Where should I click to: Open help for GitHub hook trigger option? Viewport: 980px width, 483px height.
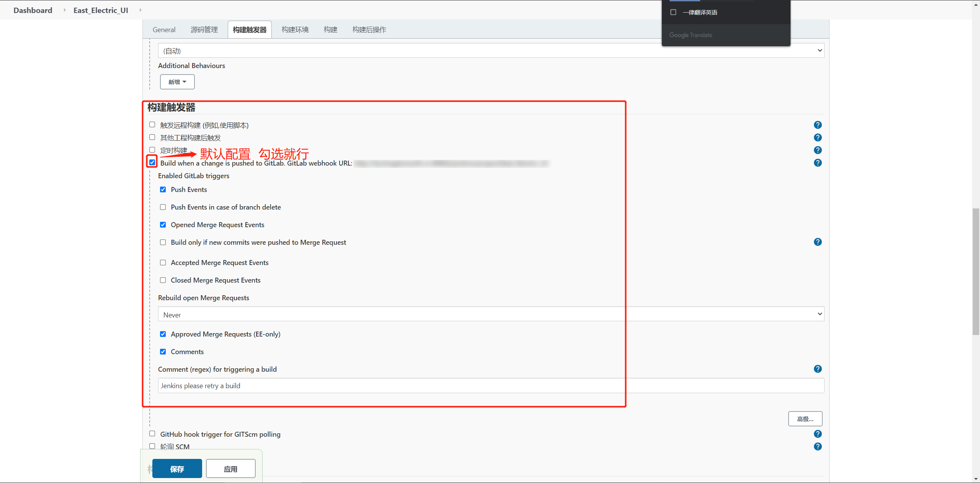pyautogui.click(x=817, y=434)
